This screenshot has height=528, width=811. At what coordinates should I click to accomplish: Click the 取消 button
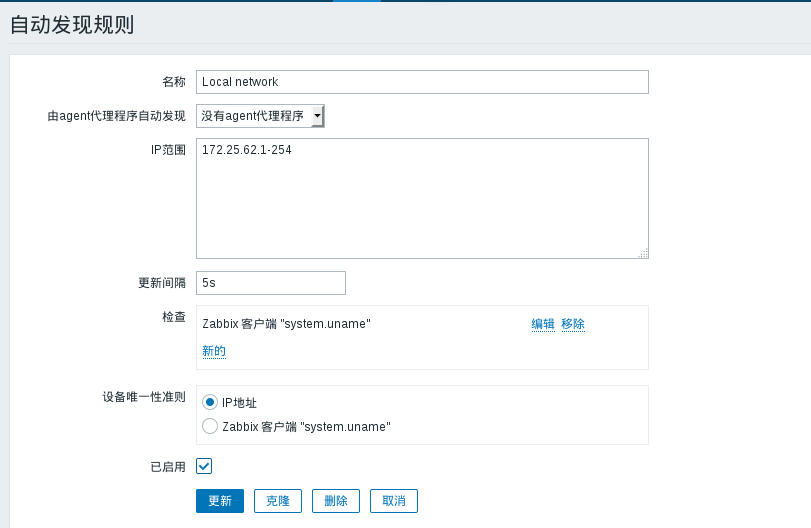pyautogui.click(x=394, y=501)
